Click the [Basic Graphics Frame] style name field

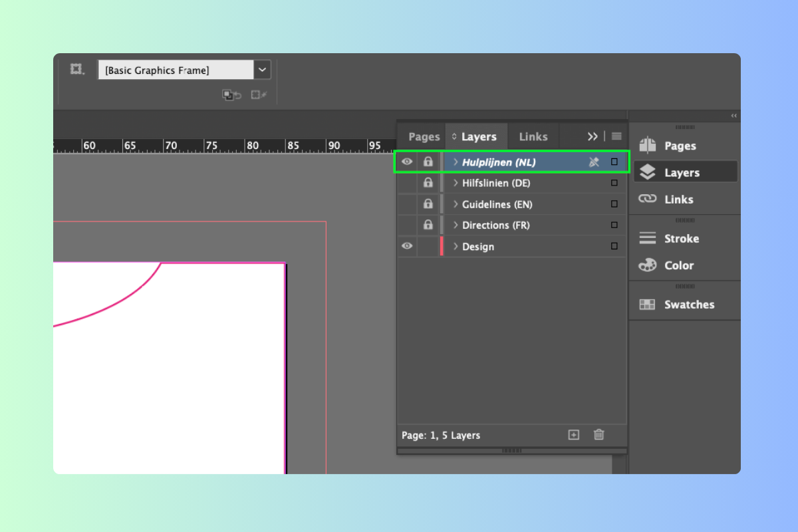pos(176,70)
